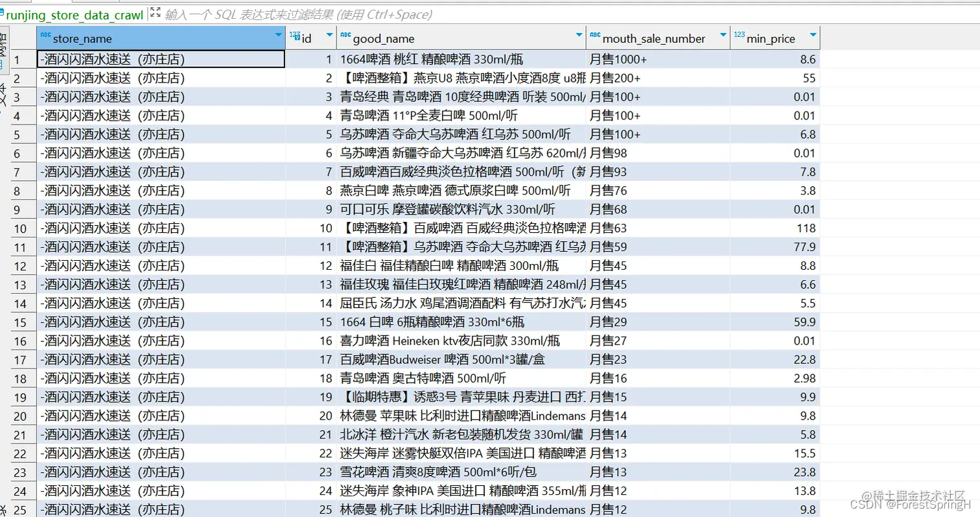This screenshot has height=517, width=980.
Task: Click the expand filter panel icon
Action: click(155, 12)
